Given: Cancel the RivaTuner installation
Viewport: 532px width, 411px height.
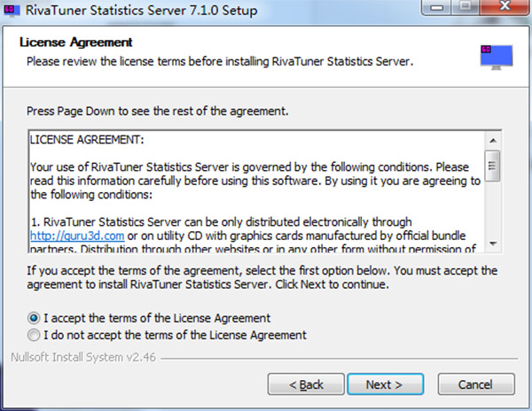Looking at the screenshot, I should click(x=476, y=384).
